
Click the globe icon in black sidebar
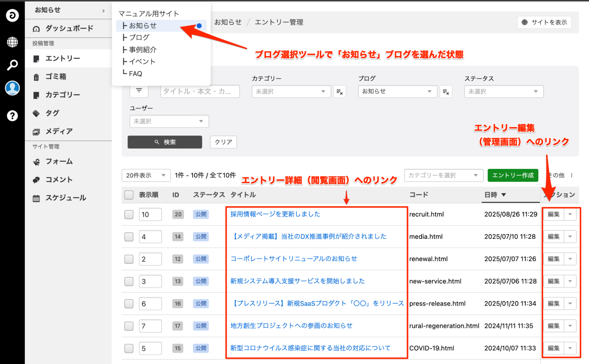pos(12,42)
